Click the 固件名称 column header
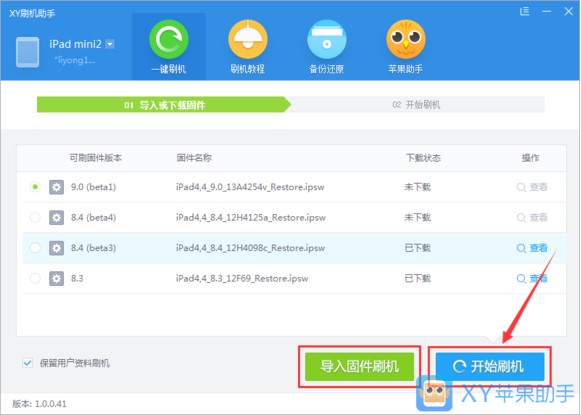Viewport: 581px width, 415px height. pos(194,158)
